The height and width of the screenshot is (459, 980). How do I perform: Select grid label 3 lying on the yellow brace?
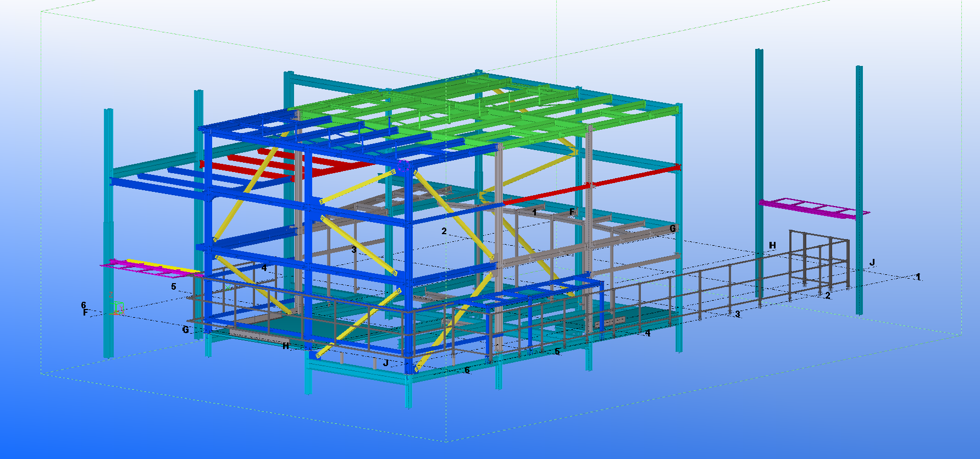pos(353,250)
